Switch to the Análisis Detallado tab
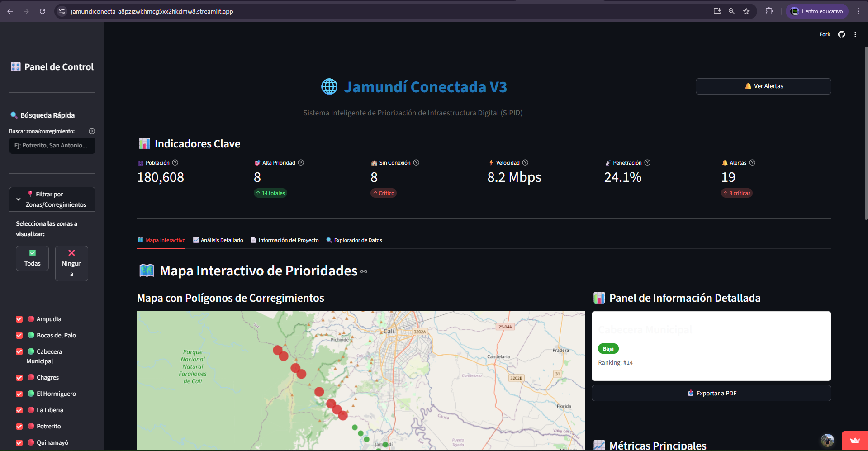868x451 pixels. click(x=218, y=240)
